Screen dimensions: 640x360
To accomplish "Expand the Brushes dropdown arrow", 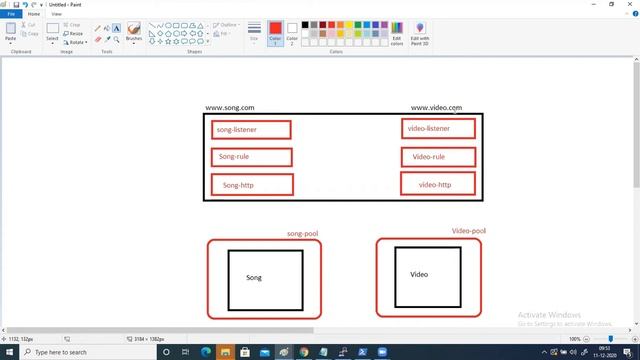I will pyautogui.click(x=134, y=43).
